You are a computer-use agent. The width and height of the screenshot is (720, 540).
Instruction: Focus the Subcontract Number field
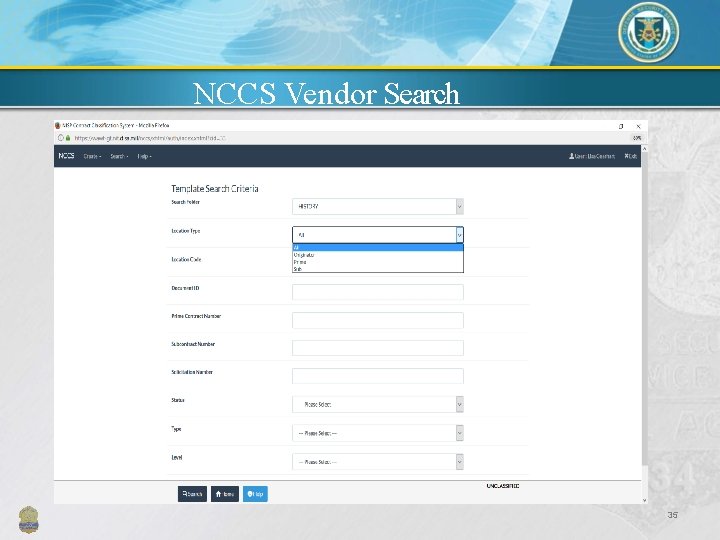[378, 348]
